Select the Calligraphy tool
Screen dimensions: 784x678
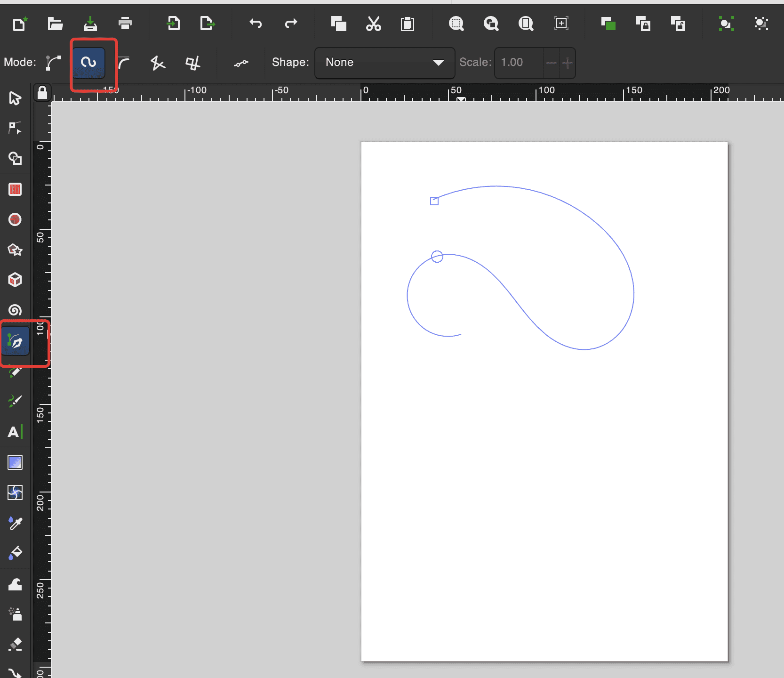[x=15, y=401]
